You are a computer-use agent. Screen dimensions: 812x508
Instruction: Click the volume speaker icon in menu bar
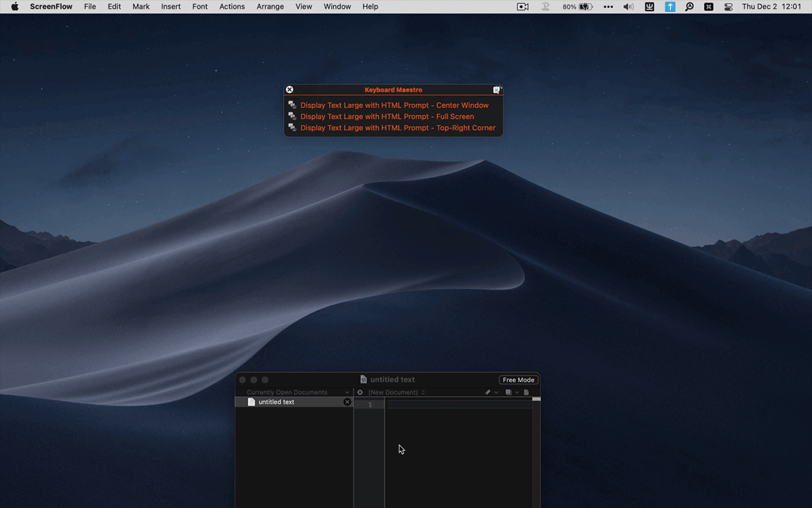pyautogui.click(x=628, y=6)
